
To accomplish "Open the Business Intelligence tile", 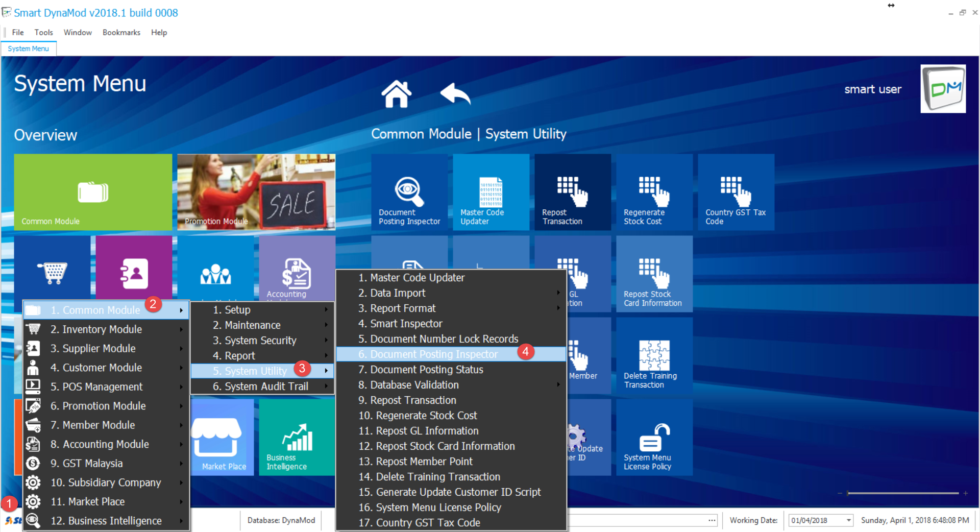I will [x=297, y=437].
